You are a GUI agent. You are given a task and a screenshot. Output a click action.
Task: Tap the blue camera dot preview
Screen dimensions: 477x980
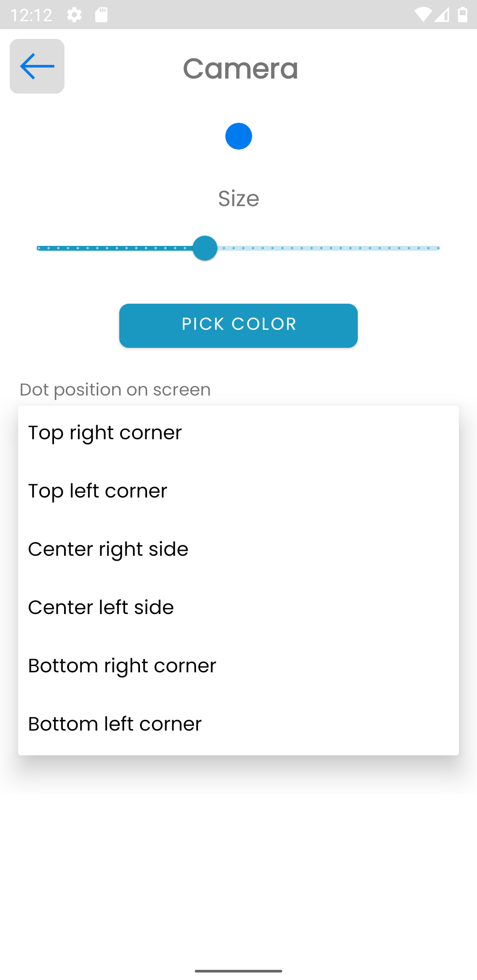238,136
